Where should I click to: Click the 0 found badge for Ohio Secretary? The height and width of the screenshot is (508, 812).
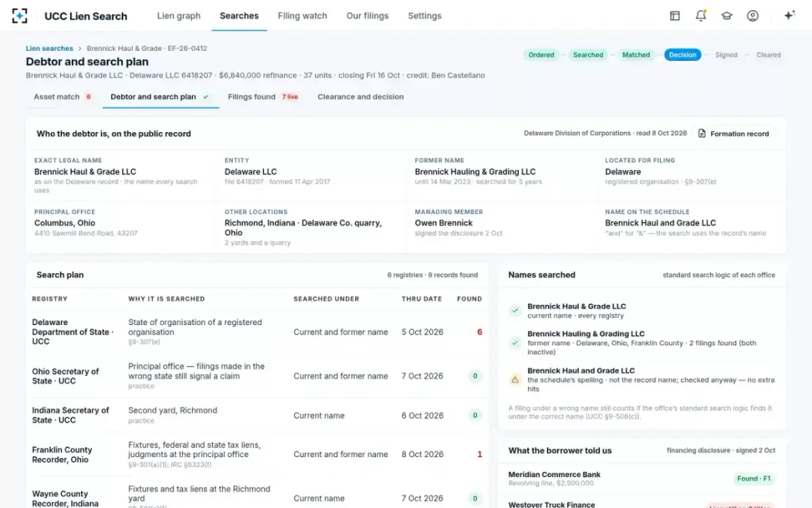pos(475,376)
